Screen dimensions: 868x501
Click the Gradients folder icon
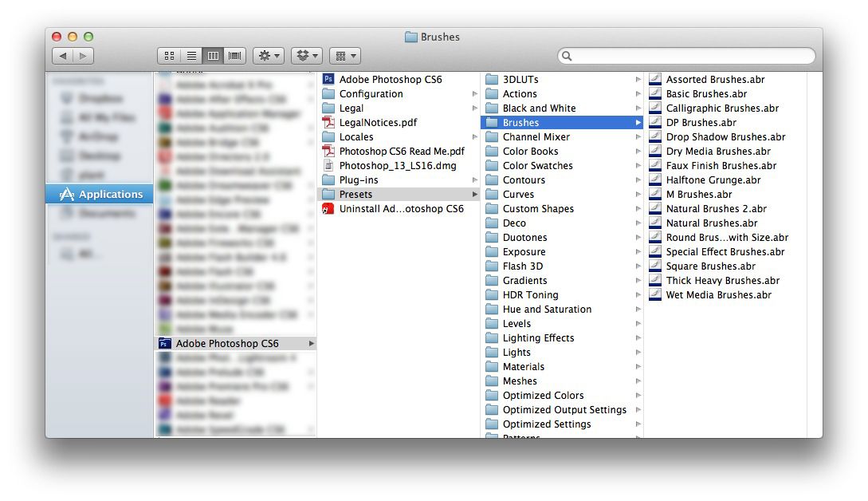point(492,281)
